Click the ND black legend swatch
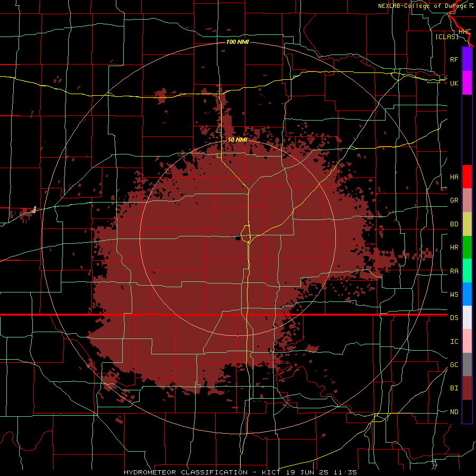Viewport: 476px width, 476px height. (467, 411)
